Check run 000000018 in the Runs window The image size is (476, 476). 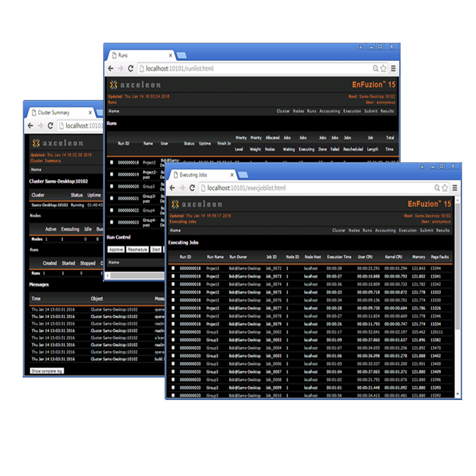click(112, 162)
